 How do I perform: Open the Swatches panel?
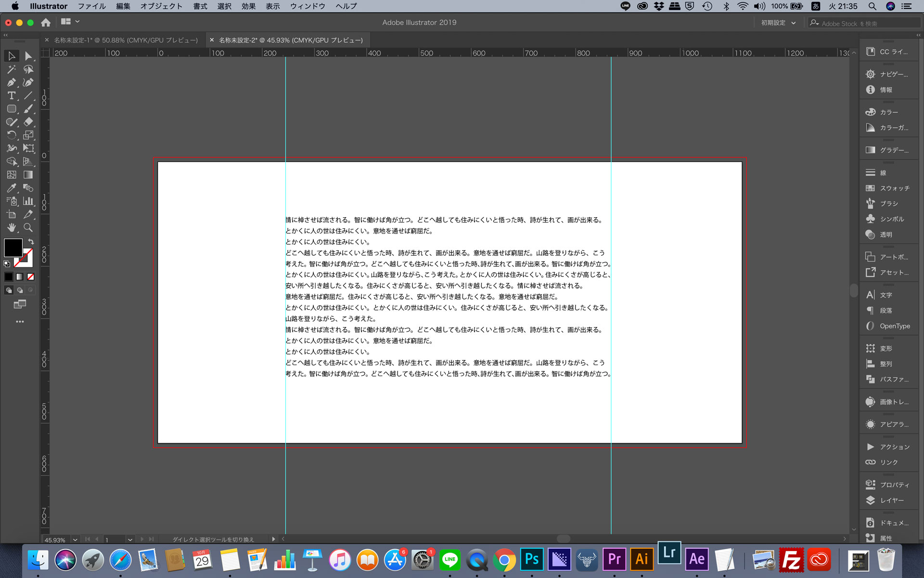click(x=891, y=188)
